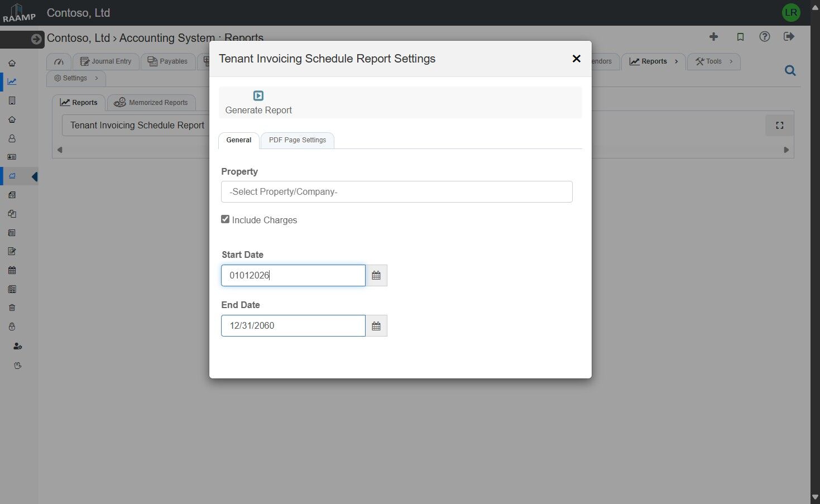Viewport: 820px width, 504px height.
Task: Open the End Date calendar picker
Action: (376, 326)
